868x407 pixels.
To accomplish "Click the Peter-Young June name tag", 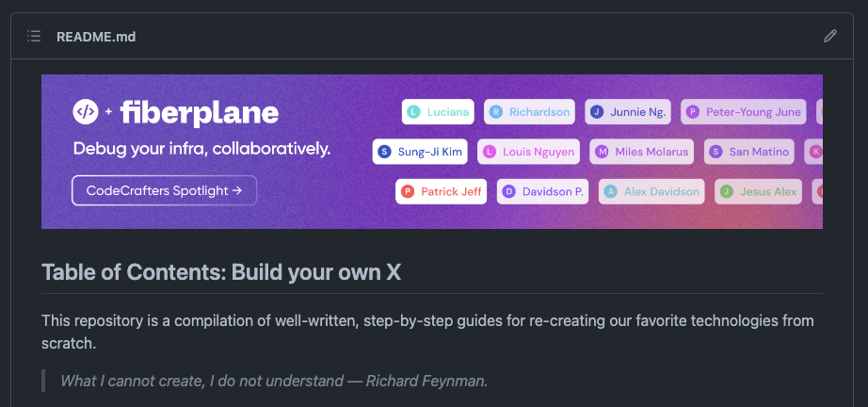I will (x=744, y=112).
